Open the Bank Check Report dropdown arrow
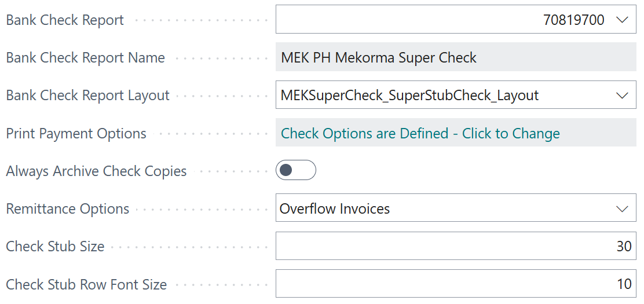Viewport: 644px width, 304px height. (622, 20)
